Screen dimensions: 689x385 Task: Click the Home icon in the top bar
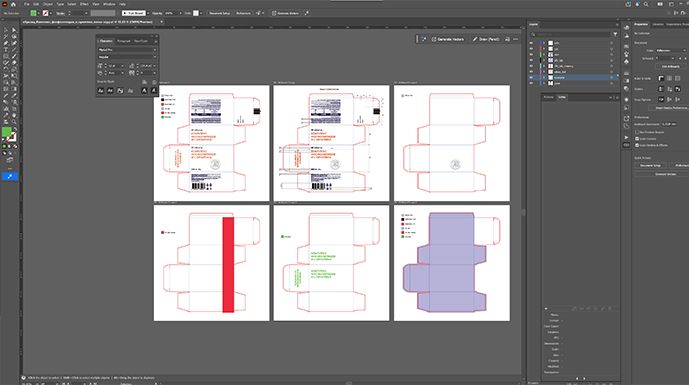[13, 4]
